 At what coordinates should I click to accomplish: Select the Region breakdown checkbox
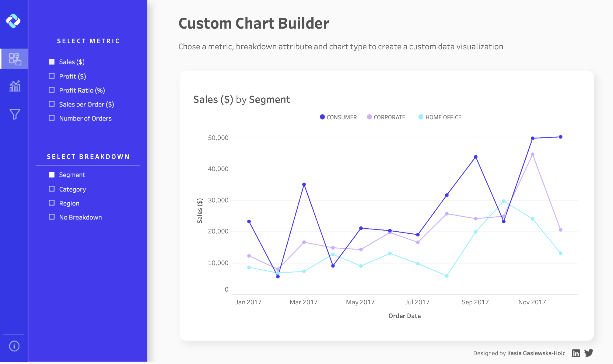[x=52, y=203]
